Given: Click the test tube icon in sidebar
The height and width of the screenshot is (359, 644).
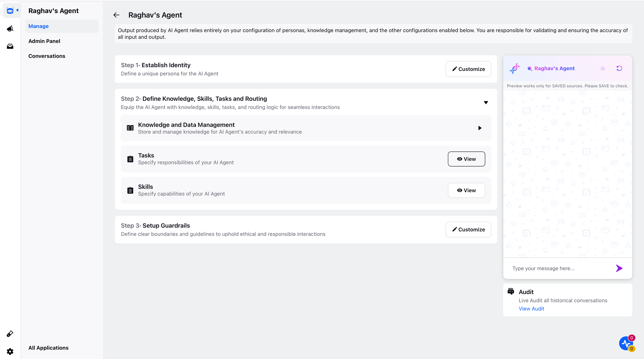Looking at the screenshot, I should 10,334.
